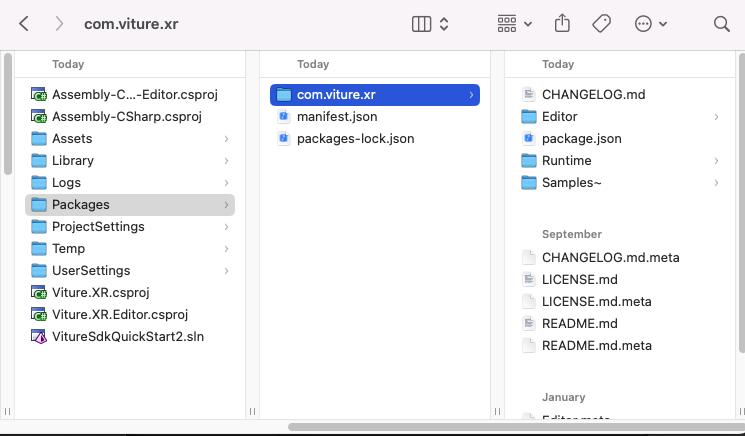Screen dimensions: 745x436
Task: Select the Logs folder icon
Action: [39, 182]
